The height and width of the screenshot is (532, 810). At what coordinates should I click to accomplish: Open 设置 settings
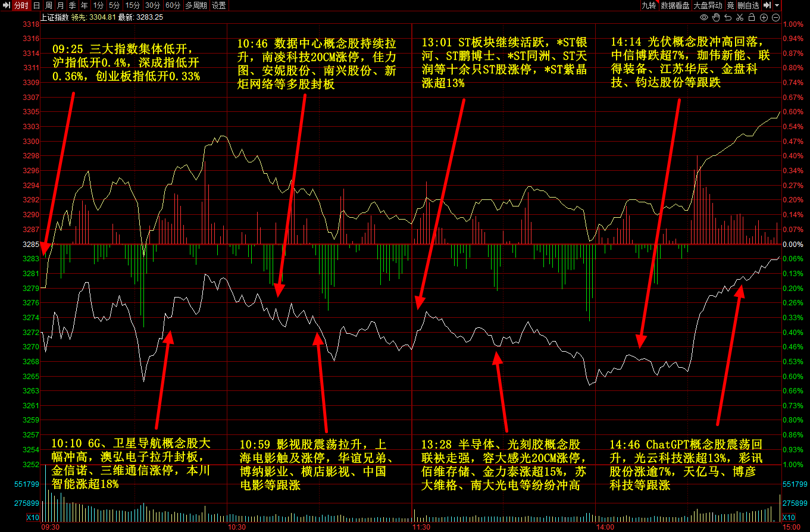(219, 5)
